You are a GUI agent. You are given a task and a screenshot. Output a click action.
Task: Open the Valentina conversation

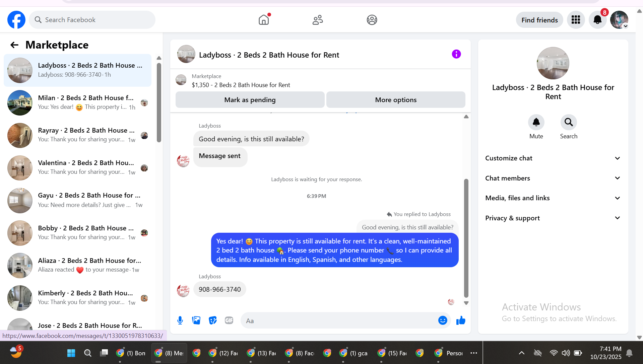point(77,168)
